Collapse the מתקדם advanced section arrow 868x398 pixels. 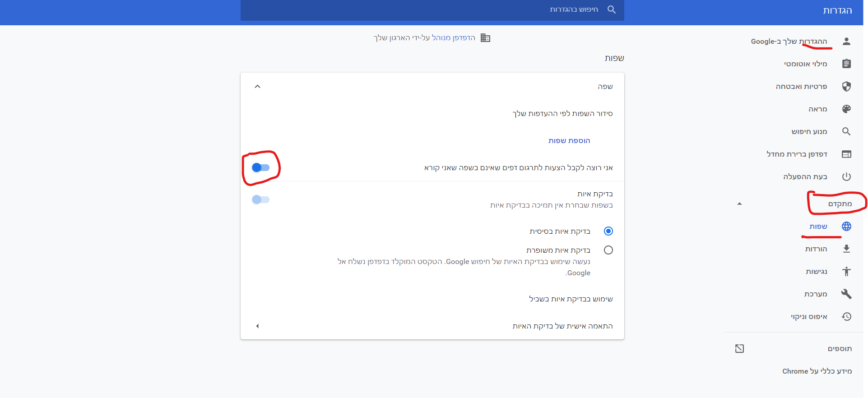[x=739, y=204]
